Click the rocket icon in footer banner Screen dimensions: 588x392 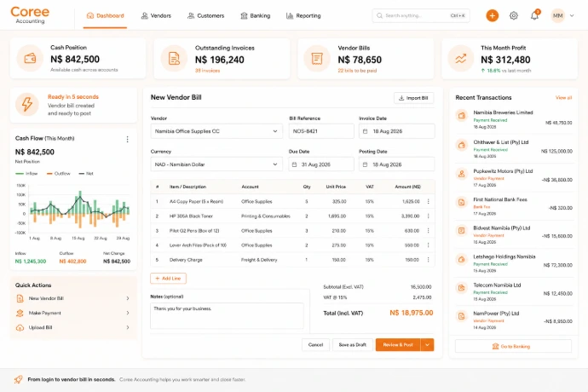[19, 379]
